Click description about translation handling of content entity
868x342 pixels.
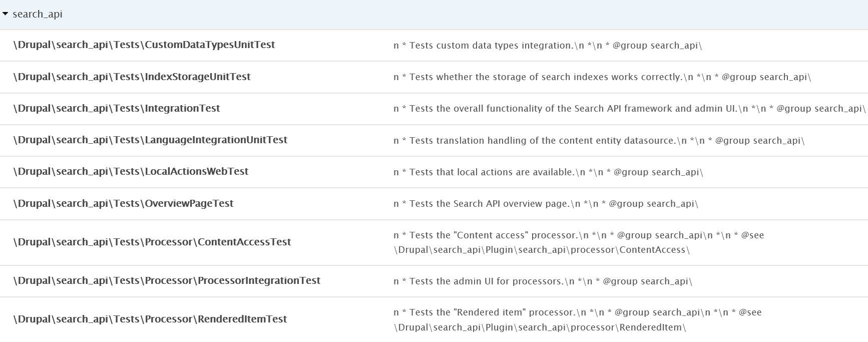(x=599, y=141)
